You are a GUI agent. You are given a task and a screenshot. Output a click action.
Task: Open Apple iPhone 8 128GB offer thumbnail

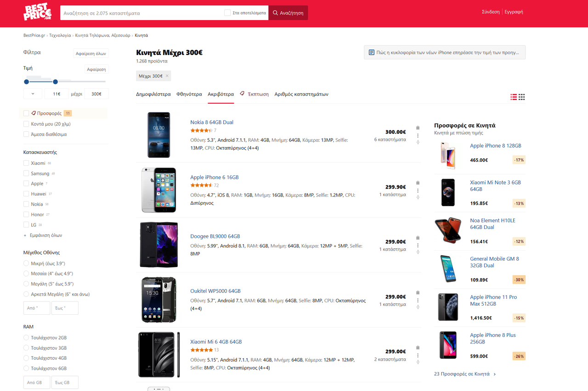(447, 155)
